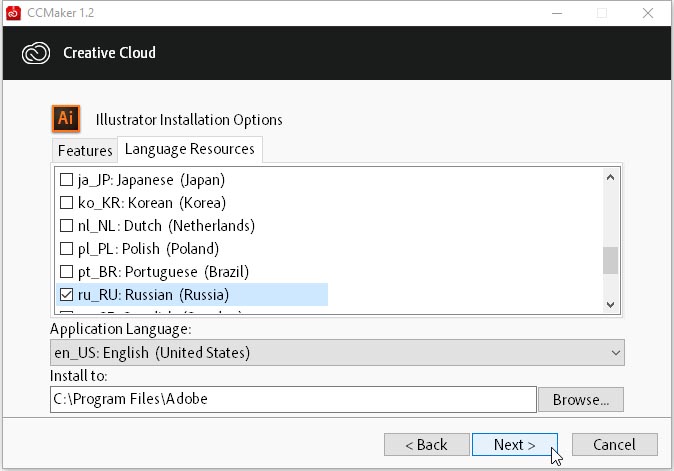Uncheck the ru_RU Russian checkbox

pos(66,294)
